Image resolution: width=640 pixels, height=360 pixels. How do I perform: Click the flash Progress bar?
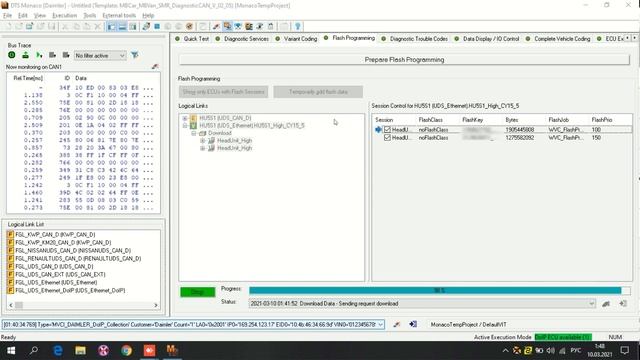pos(440,291)
